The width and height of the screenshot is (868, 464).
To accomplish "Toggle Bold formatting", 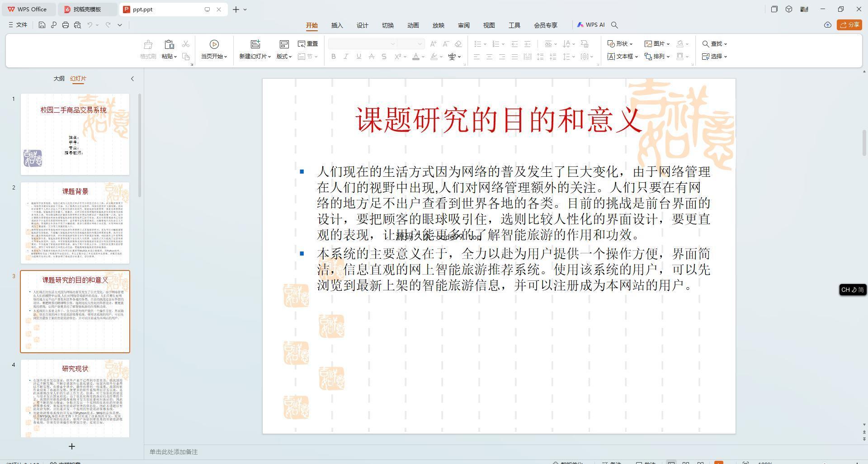I will click(334, 57).
